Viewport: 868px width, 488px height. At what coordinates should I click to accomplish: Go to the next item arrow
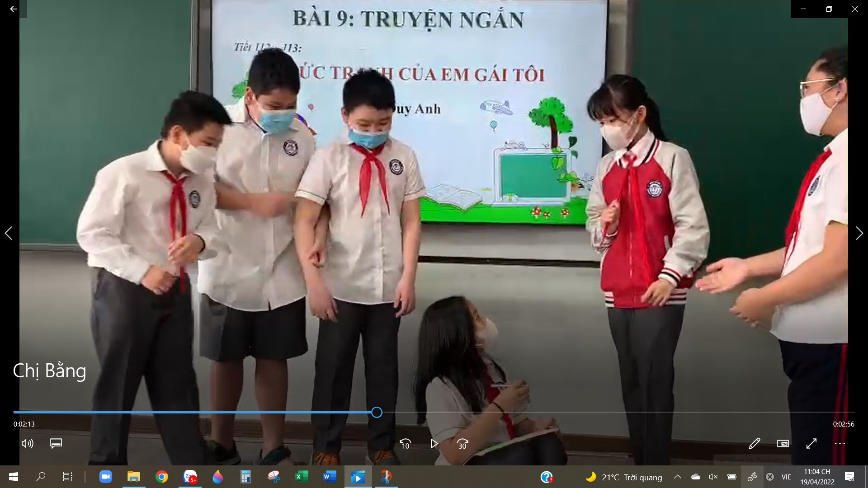[x=859, y=233]
